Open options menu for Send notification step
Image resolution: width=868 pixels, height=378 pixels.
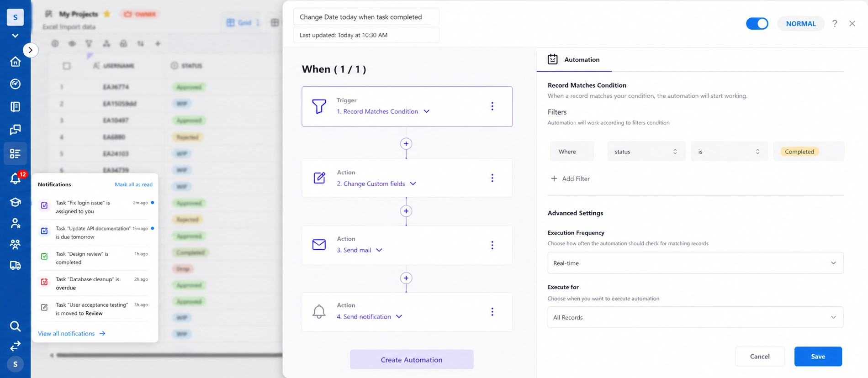click(x=492, y=311)
